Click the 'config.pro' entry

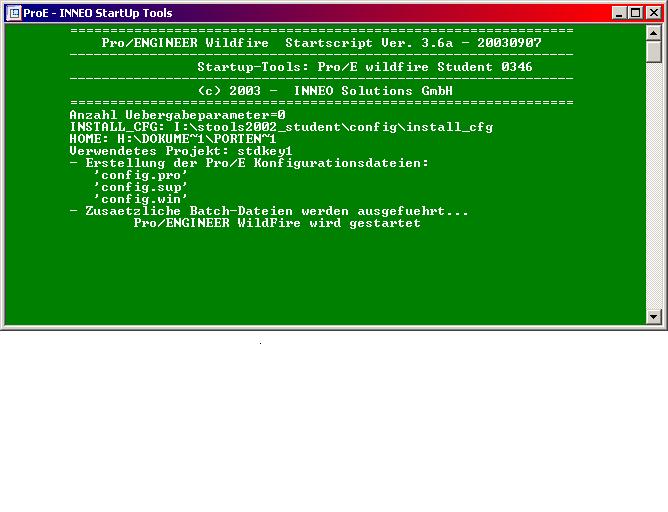141,175
